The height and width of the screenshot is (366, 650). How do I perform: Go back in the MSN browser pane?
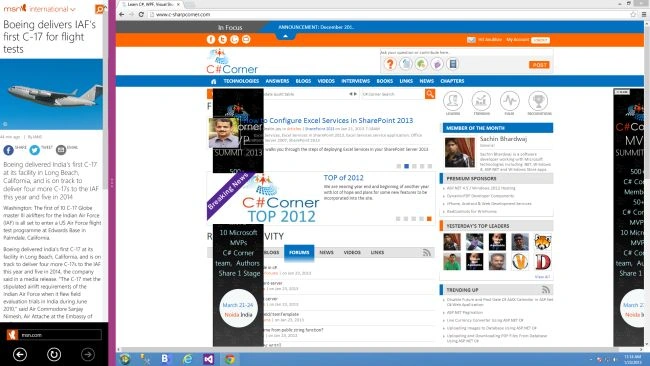point(20,354)
